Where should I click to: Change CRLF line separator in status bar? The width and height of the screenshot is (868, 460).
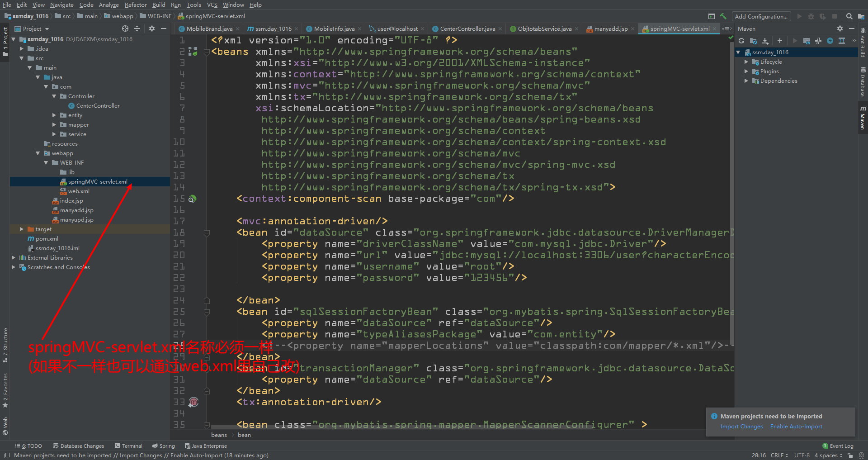tap(779, 455)
